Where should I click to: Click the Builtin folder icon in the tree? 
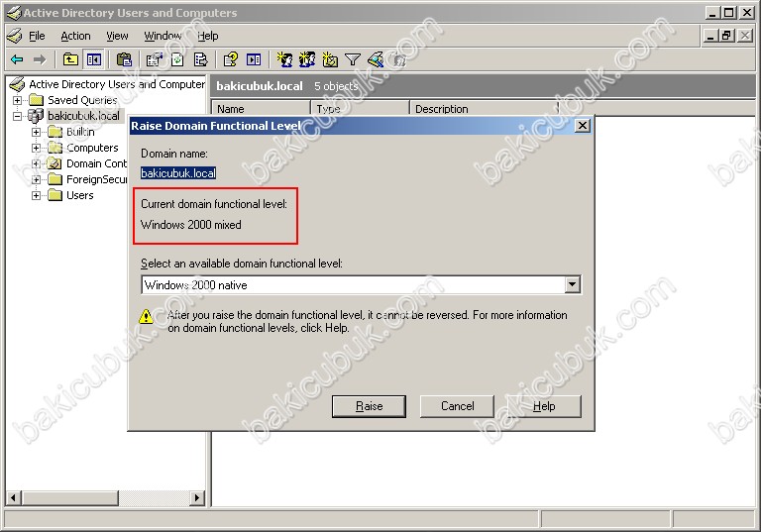pyautogui.click(x=54, y=132)
